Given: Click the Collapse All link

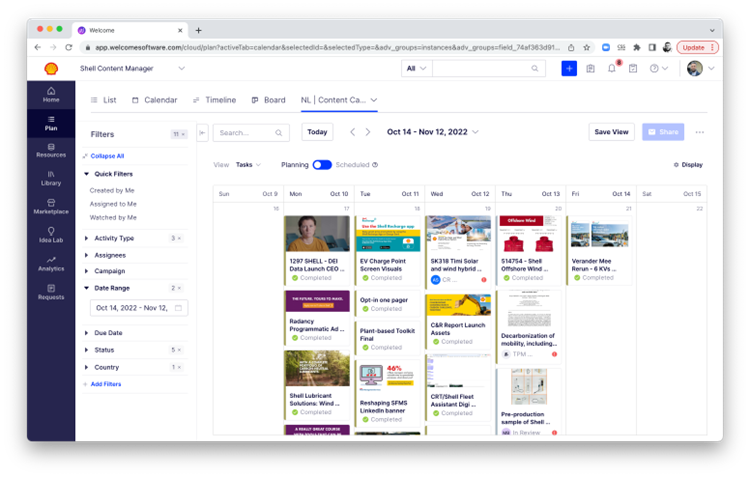Looking at the screenshot, I should [106, 156].
